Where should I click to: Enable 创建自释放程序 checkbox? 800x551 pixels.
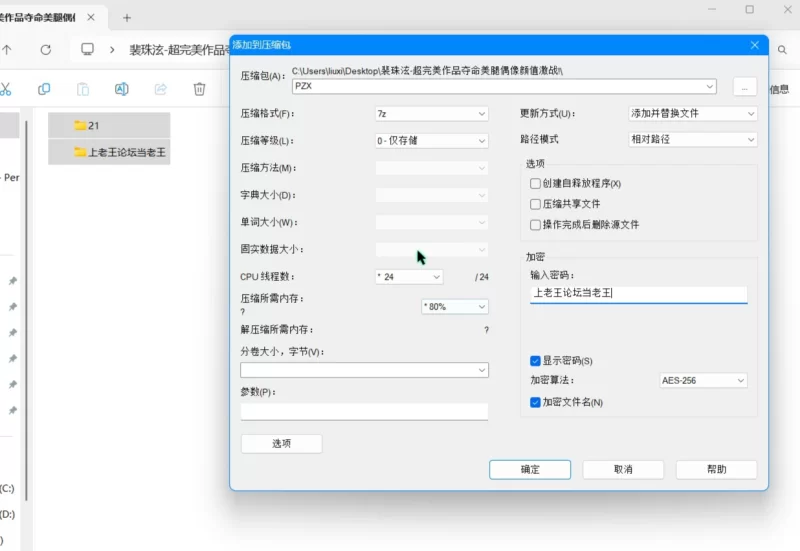point(535,184)
